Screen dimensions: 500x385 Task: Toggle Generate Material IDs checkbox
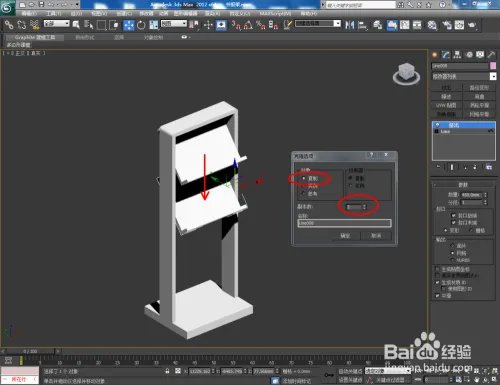[x=438, y=282]
